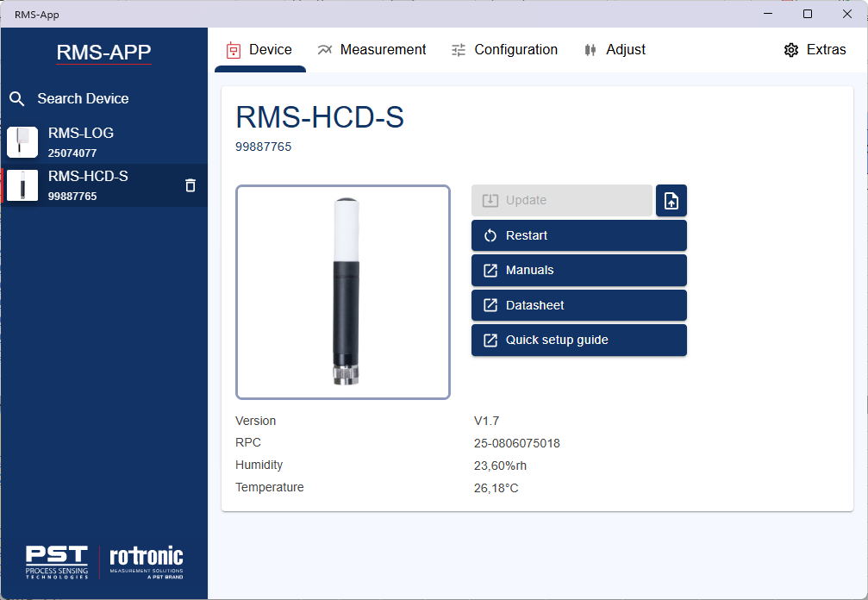Open the Datasheet
868x600 pixels.
(578, 304)
